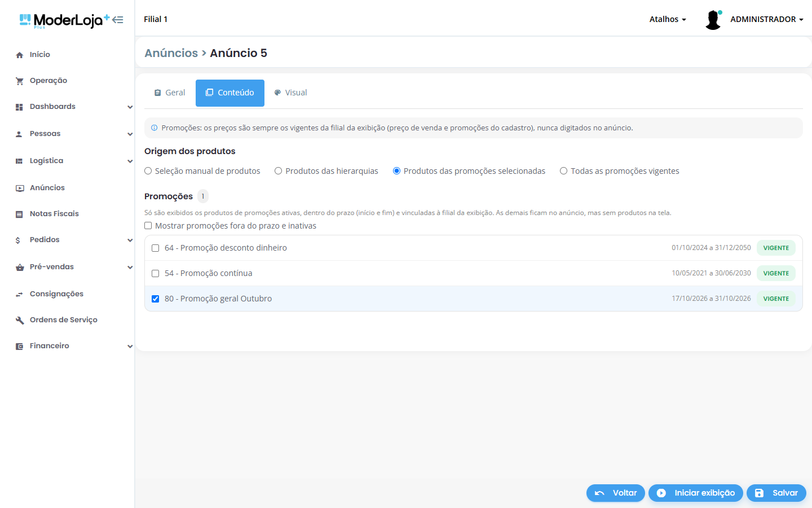Go to Anúncios breadcrumb link
812x508 pixels.
(171, 53)
